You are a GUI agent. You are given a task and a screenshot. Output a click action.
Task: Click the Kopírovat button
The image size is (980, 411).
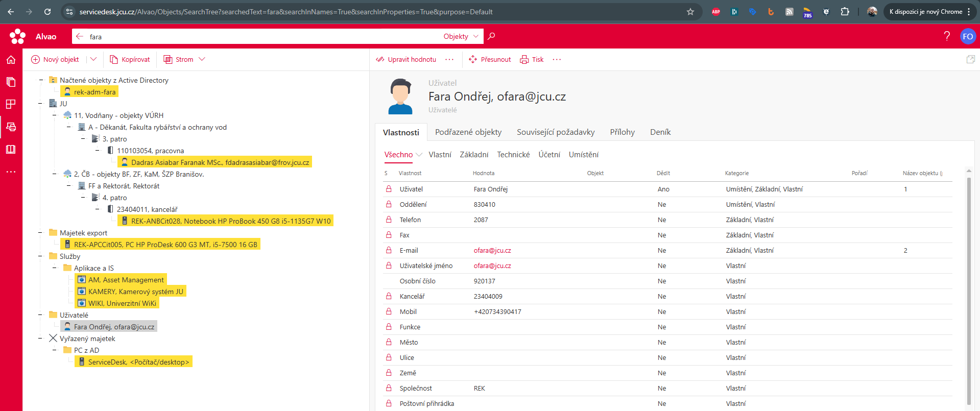pos(130,60)
